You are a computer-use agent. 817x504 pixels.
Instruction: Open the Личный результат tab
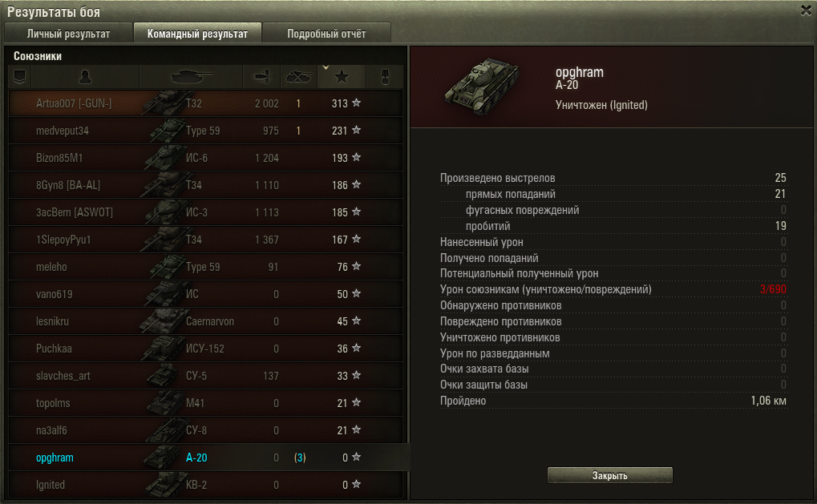point(68,34)
